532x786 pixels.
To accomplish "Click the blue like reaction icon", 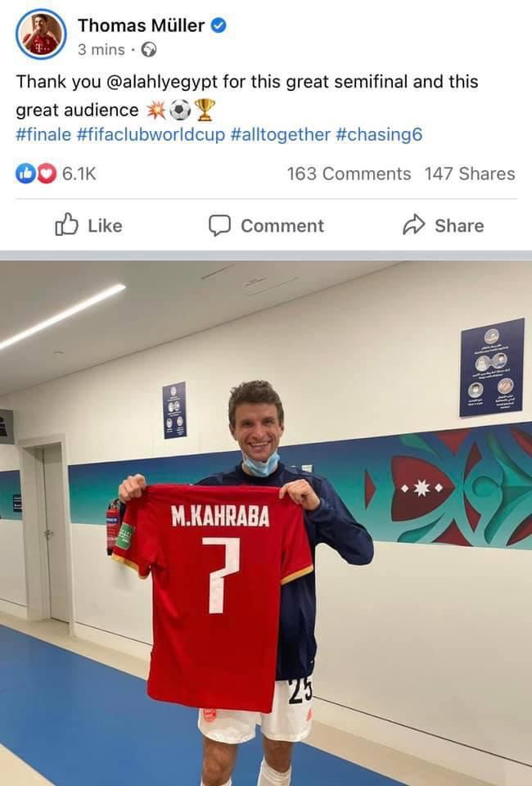I will [x=25, y=174].
